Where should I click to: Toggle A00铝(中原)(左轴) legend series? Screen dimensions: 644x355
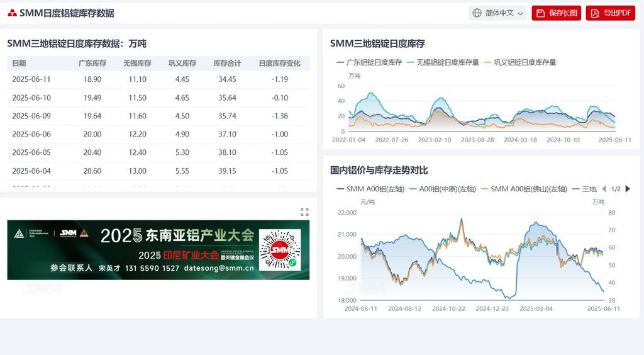(x=442, y=189)
